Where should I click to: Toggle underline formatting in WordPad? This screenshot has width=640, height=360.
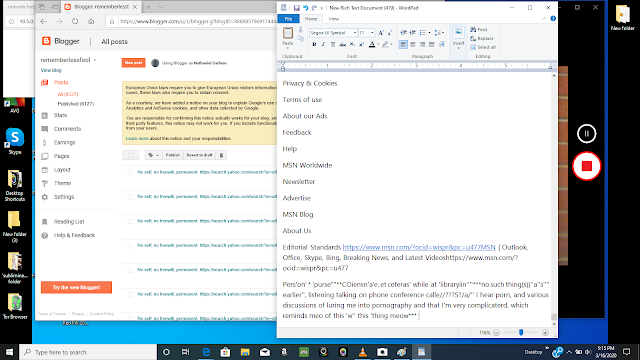point(333,44)
